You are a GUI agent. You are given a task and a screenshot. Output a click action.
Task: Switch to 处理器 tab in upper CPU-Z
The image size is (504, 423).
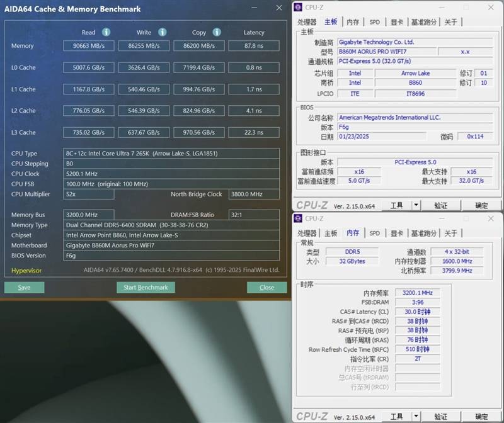(307, 22)
